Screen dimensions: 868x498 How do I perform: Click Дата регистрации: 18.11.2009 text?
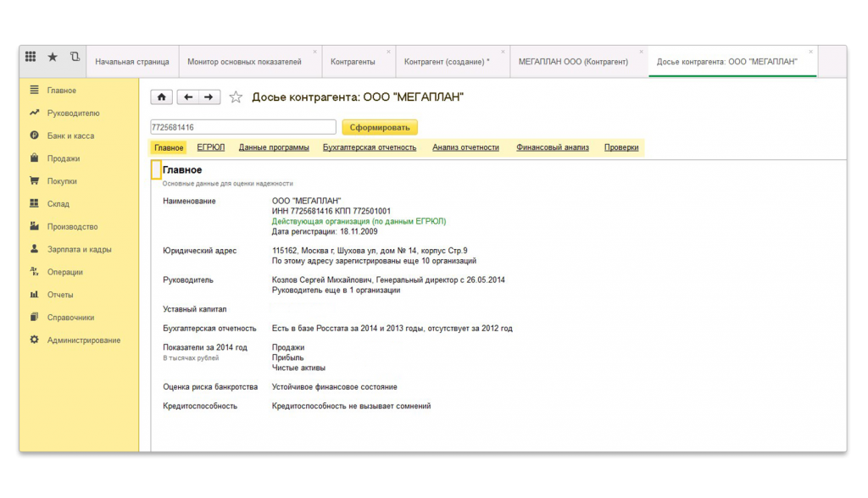click(x=325, y=231)
